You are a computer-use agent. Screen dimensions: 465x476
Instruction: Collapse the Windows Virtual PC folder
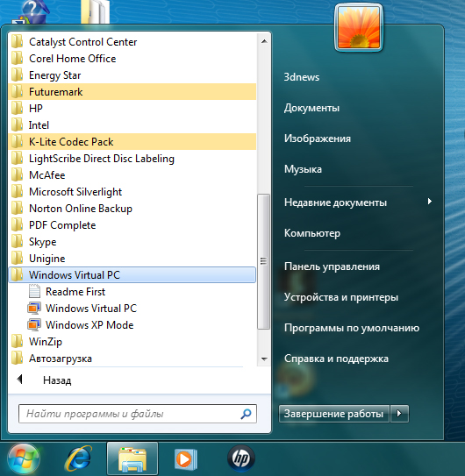click(132, 274)
